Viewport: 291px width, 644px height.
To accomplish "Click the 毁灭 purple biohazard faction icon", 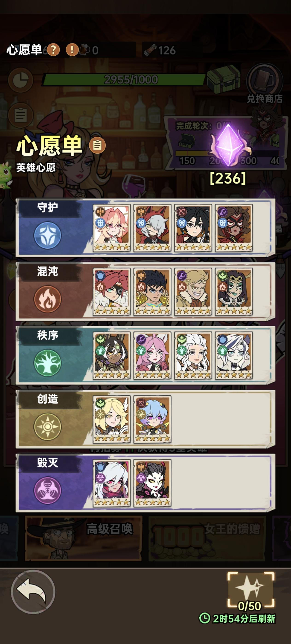I will tap(48, 491).
